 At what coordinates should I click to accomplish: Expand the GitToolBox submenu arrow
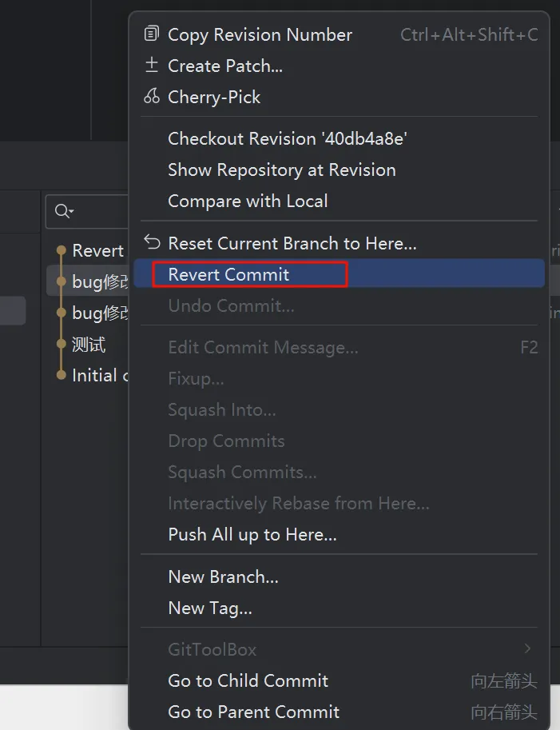[527, 649]
